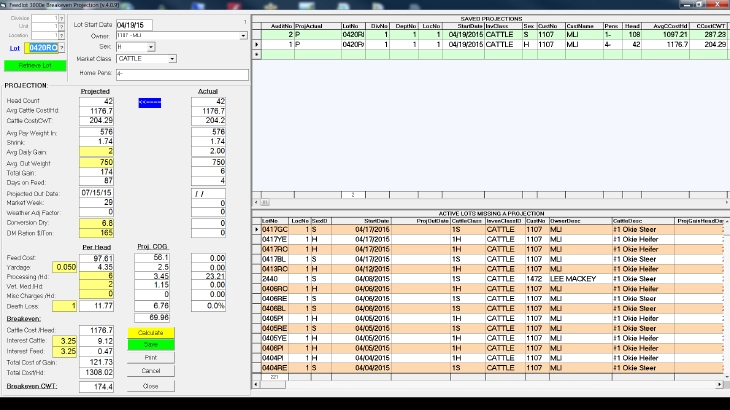Click the question mark beside Division

click(x=59, y=18)
